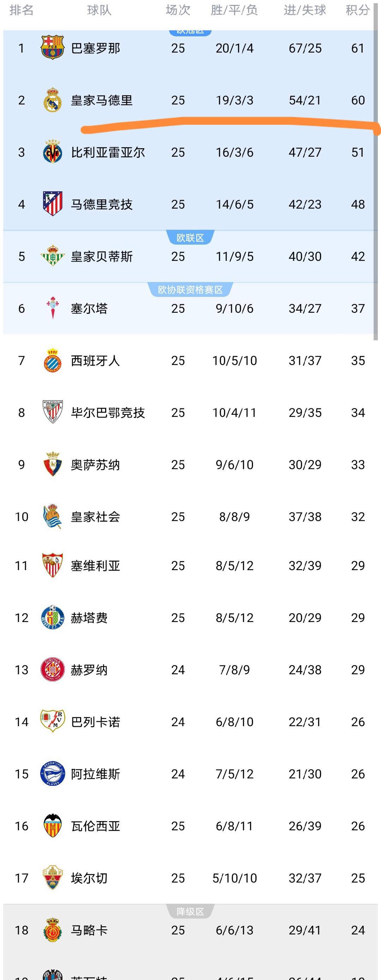The image size is (381, 980).
Task: Select the Sevilla club crest
Action: [x=52, y=565]
